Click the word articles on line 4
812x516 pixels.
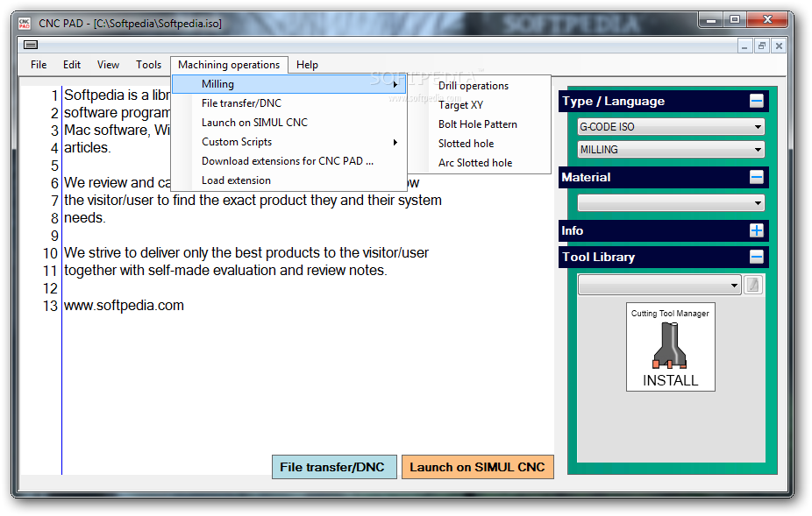point(87,147)
